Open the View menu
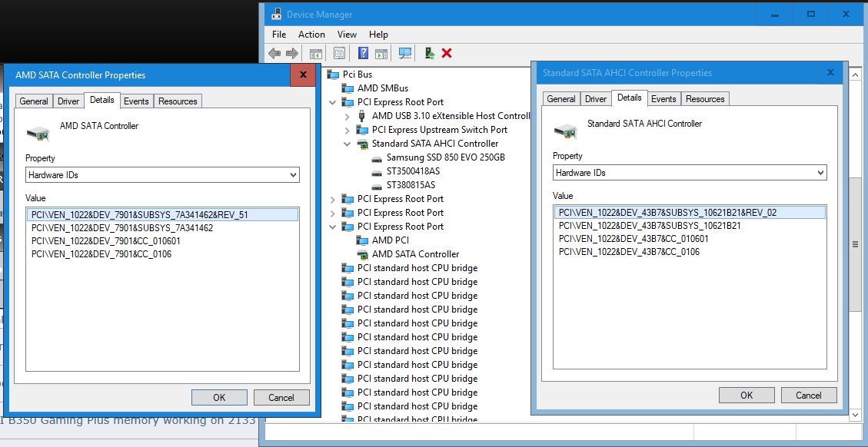Image resolution: width=868 pixels, height=447 pixels. (x=347, y=35)
